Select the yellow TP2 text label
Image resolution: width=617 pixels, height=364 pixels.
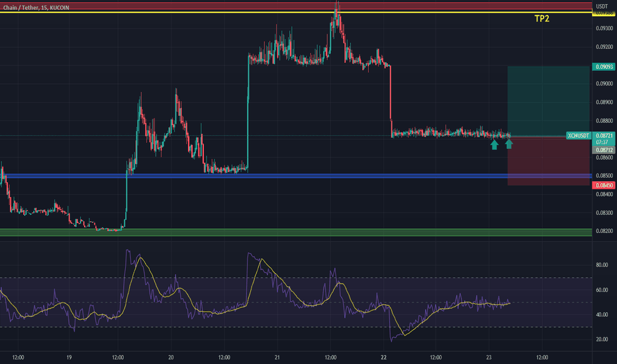(542, 19)
